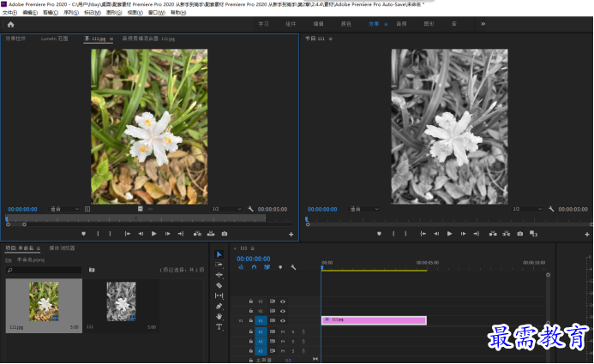
Task: Switch to Lumetri Scopes tab
Action: 54,39
